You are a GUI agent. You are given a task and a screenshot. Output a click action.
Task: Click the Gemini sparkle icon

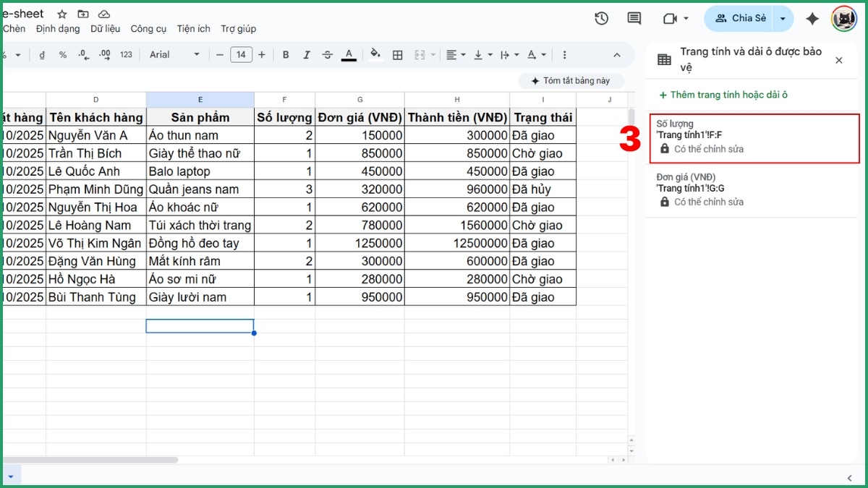(x=812, y=18)
